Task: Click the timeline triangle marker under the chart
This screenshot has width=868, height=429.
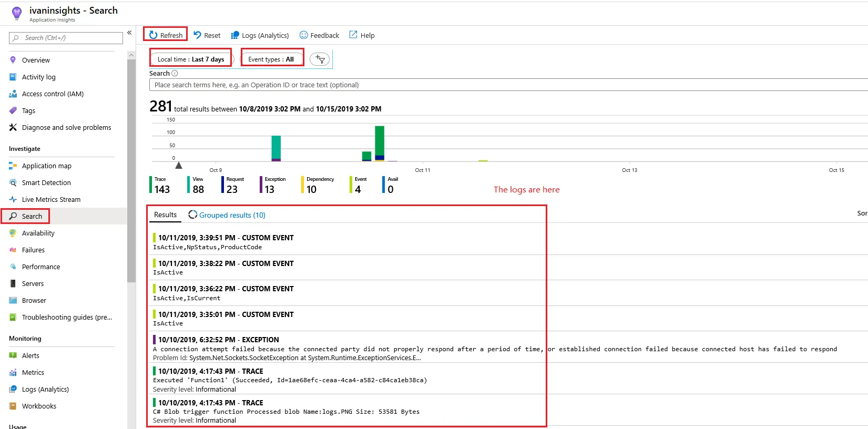Action: [179, 166]
